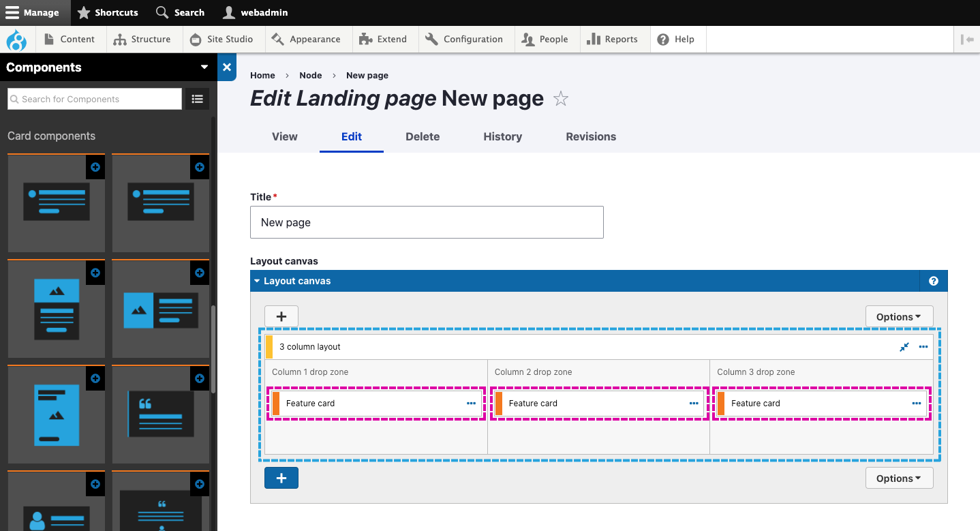Select Feature card in Column 3
The image size is (980, 531).
821,404
